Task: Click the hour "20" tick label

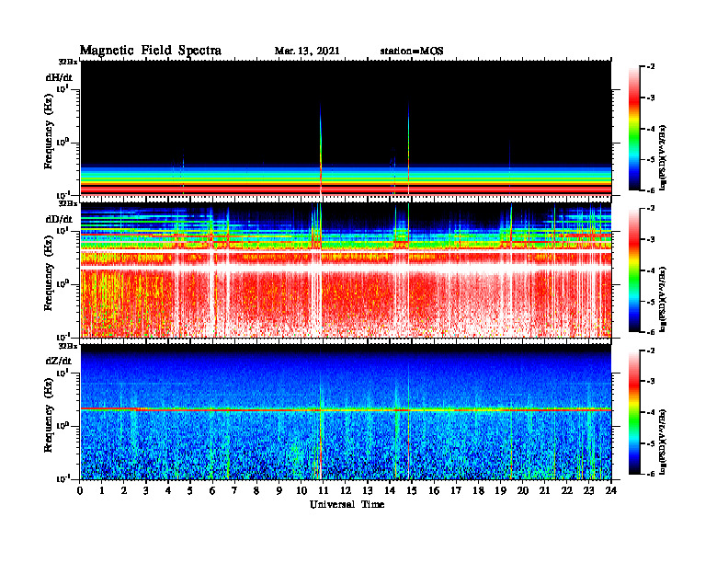Action: pos(522,491)
